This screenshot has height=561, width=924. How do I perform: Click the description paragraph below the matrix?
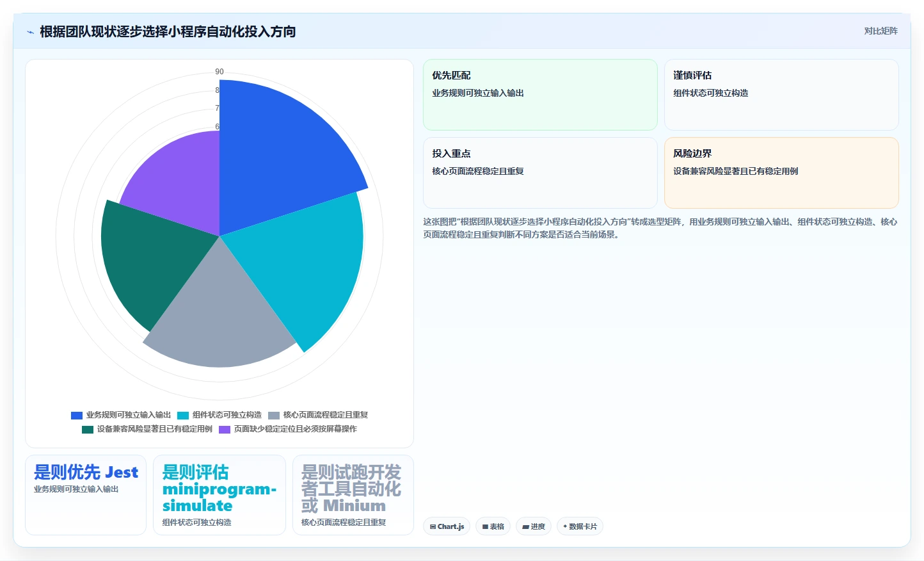coord(660,228)
